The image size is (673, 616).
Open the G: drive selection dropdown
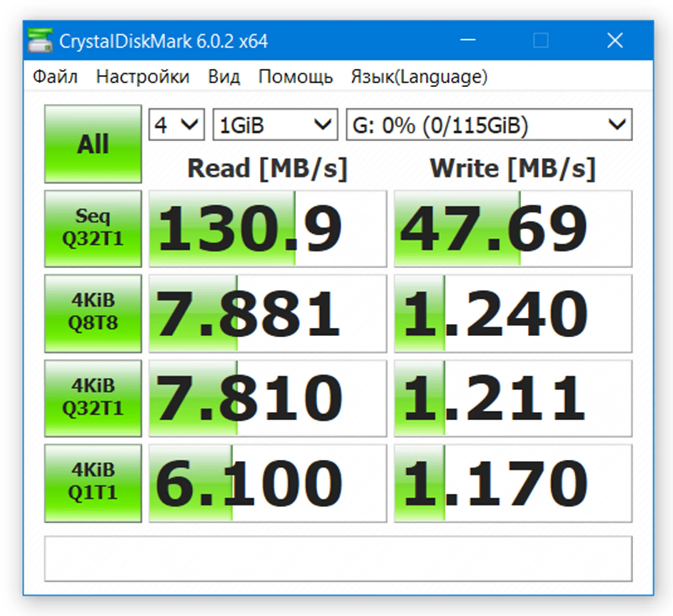[x=489, y=125]
